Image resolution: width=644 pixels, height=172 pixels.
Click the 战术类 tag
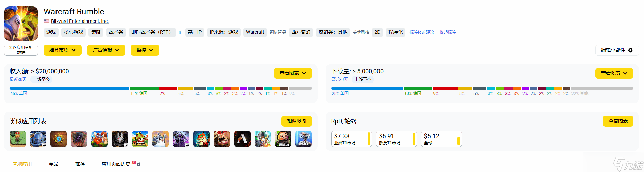click(116, 32)
